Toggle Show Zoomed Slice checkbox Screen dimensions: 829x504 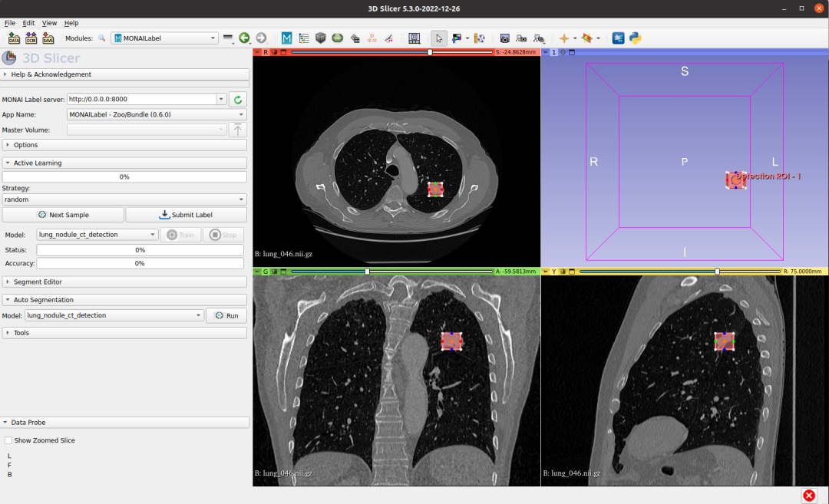tap(8, 440)
